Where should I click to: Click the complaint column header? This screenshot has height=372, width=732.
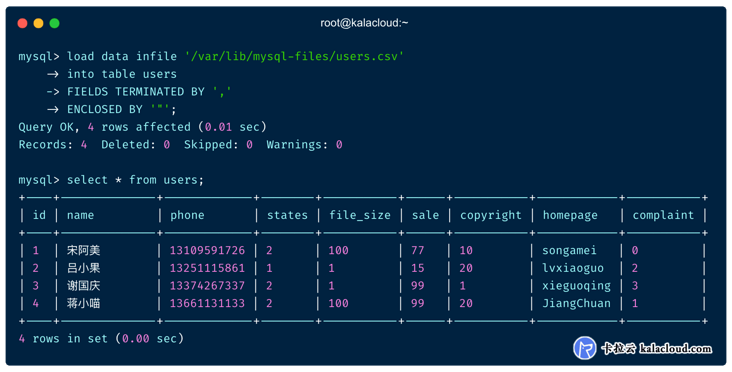(663, 215)
